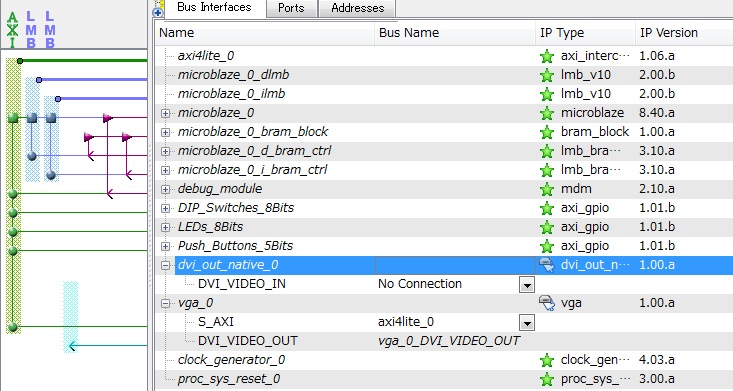Select the DVI_VIDEO_OUT interface row
The image size is (733, 391).
444,341
